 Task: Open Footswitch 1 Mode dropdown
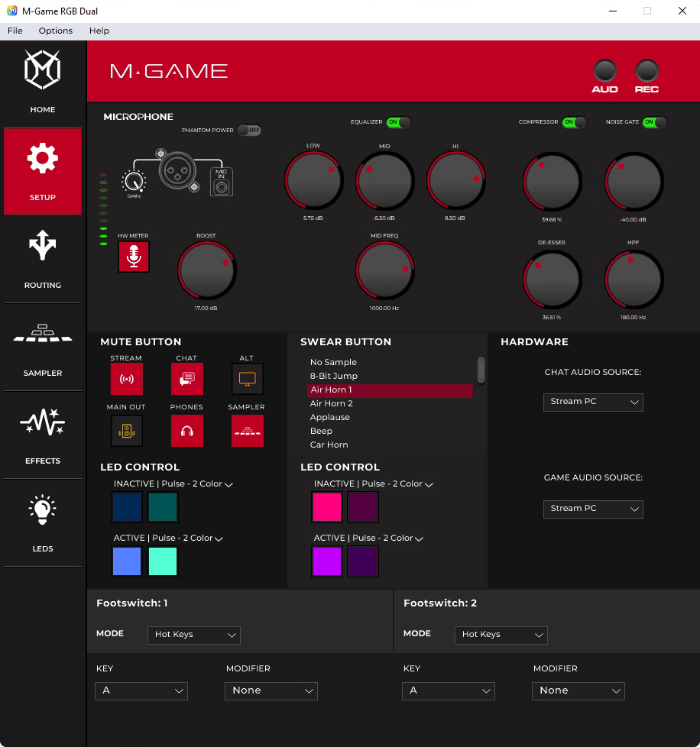coord(194,635)
